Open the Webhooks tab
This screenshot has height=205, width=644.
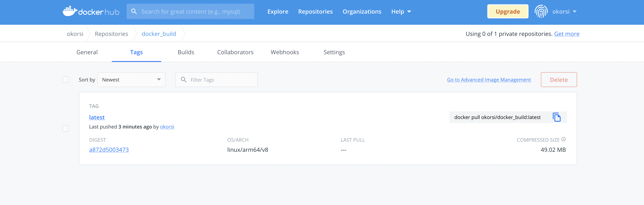[285, 52]
